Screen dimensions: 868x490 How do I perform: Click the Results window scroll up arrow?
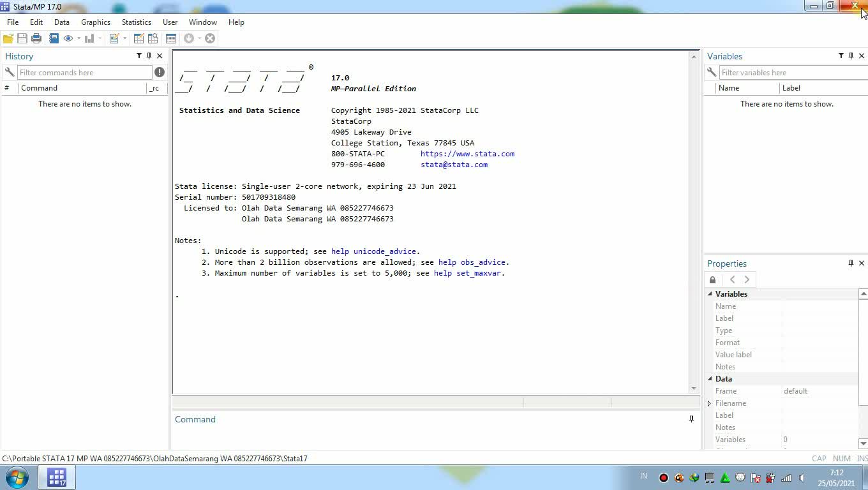tap(694, 57)
